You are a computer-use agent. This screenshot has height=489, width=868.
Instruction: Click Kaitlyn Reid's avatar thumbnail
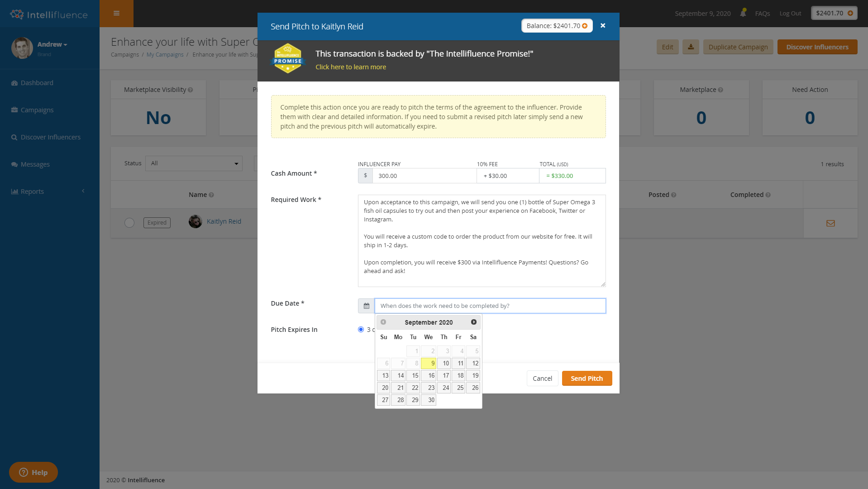click(195, 221)
